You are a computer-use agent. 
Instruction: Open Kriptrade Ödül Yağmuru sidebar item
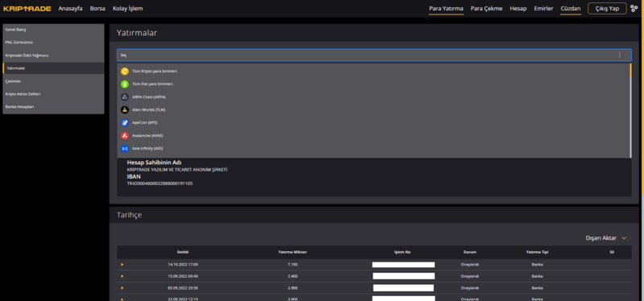tap(53, 55)
